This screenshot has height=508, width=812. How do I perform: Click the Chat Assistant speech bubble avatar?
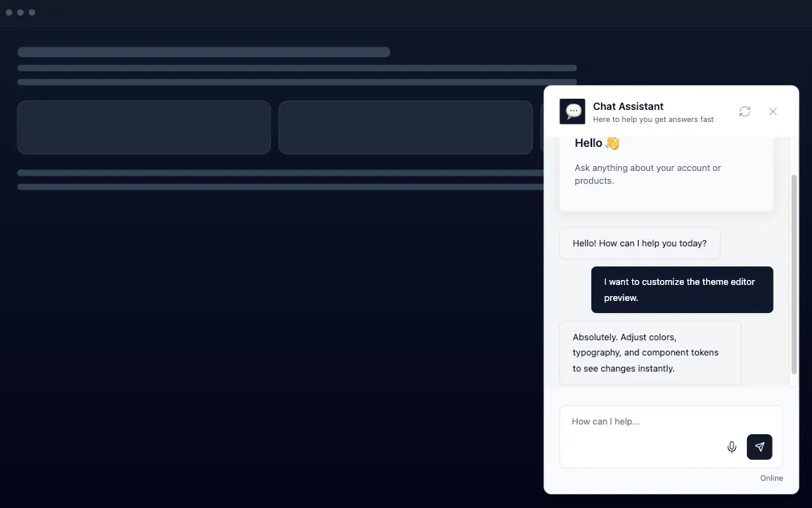pos(572,112)
